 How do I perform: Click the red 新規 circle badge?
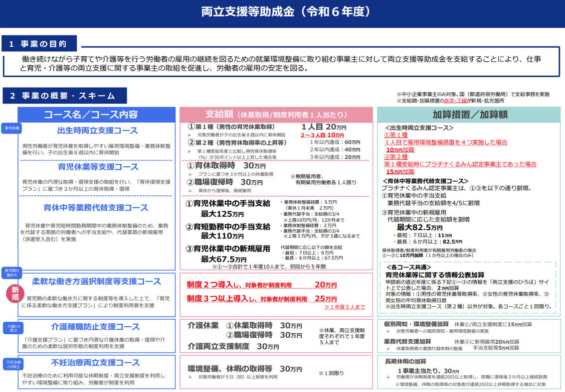pyautogui.click(x=15, y=294)
